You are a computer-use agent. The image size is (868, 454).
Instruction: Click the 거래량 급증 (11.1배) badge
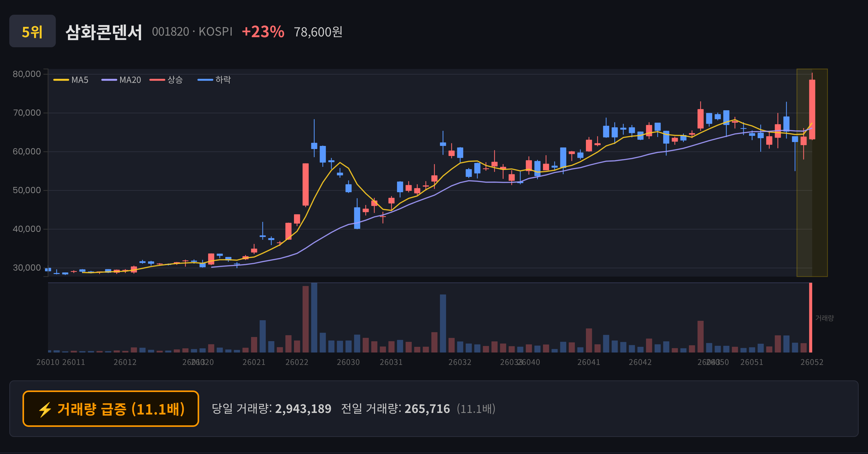click(111, 409)
